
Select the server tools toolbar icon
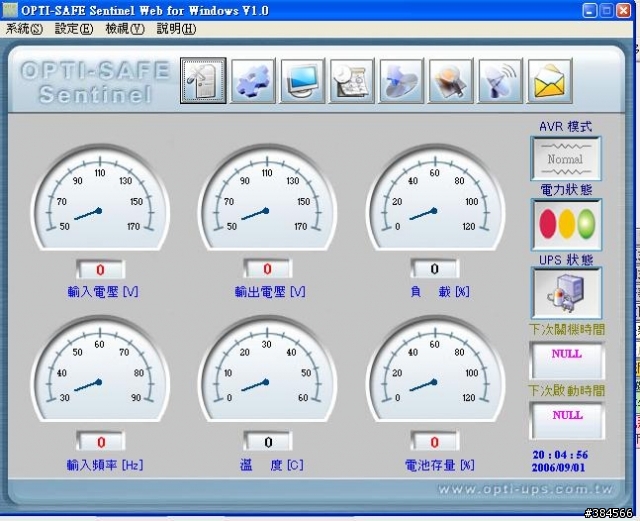203,80
